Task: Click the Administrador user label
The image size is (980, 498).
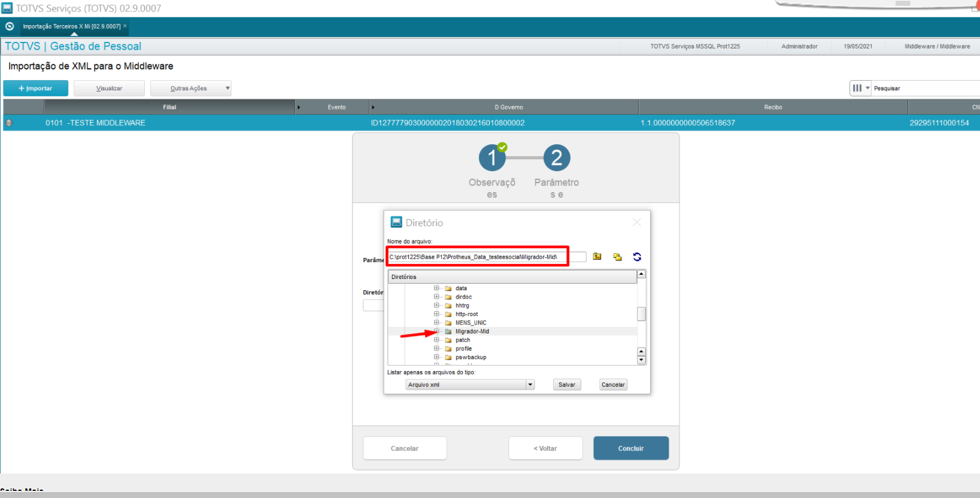Action: pos(799,46)
